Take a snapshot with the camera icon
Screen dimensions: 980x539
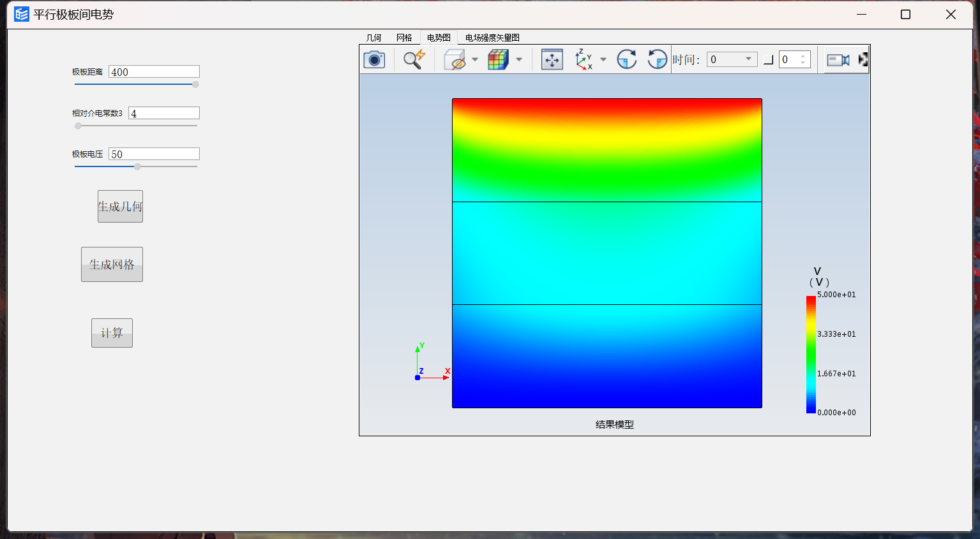tap(374, 60)
